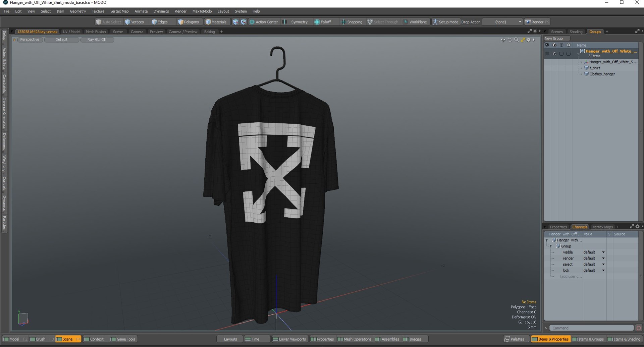Select Vertices selection mode
Viewport: 644px width, 347px height.
tap(135, 22)
